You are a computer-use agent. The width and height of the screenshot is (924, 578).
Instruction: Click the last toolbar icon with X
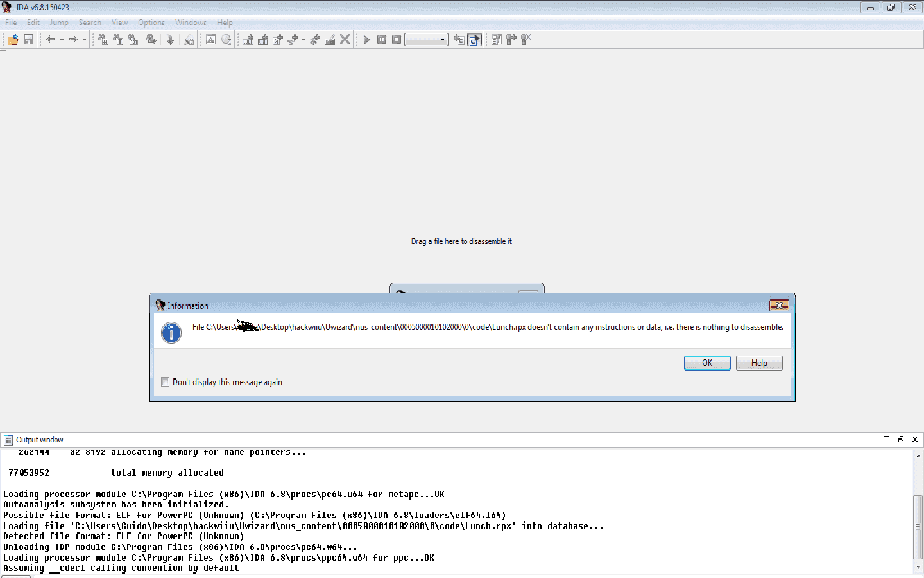pyautogui.click(x=526, y=39)
